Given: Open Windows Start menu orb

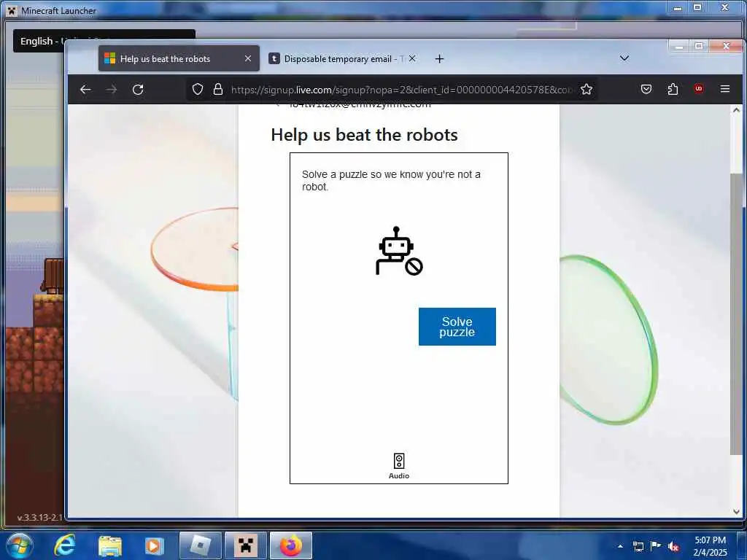Looking at the screenshot, I should [x=20, y=545].
